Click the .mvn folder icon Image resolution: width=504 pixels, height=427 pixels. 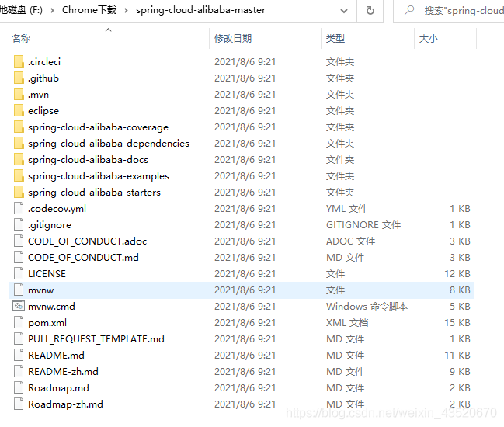click(19, 95)
